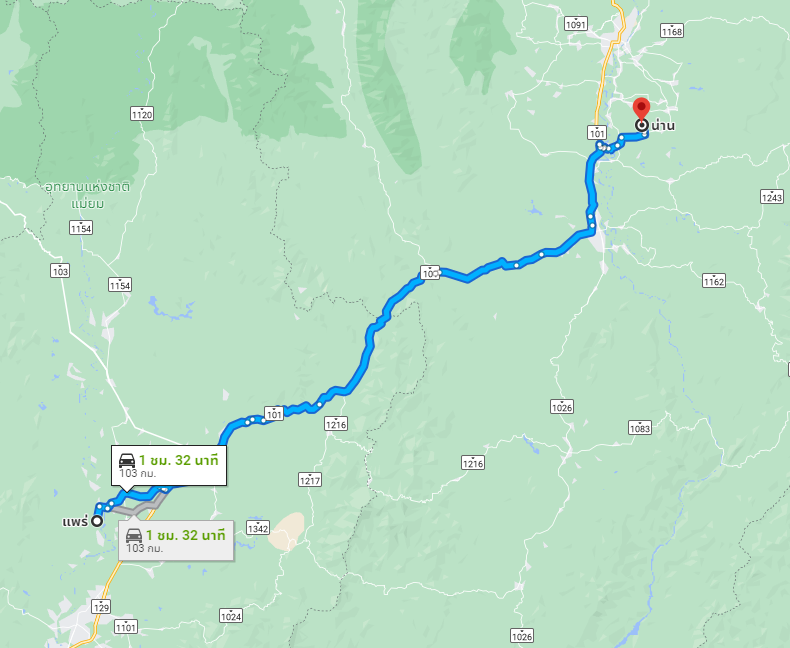Click the car icon in the white route box
The image size is (790, 648).
point(127,460)
